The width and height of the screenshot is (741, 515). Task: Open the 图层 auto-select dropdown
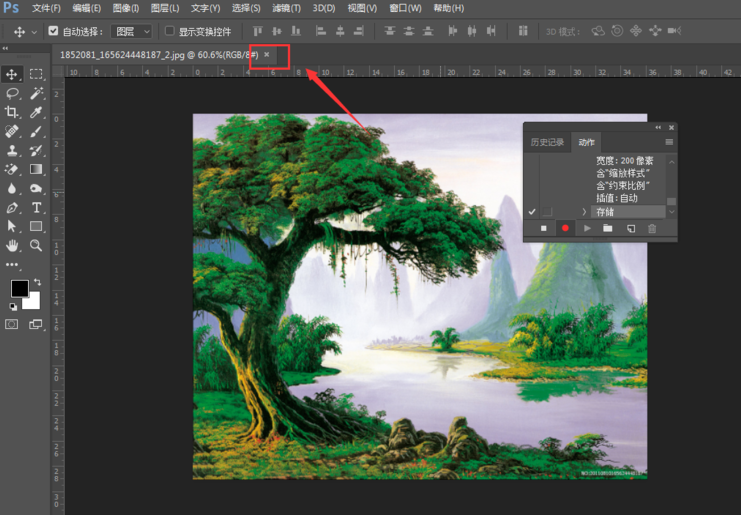[x=131, y=31]
